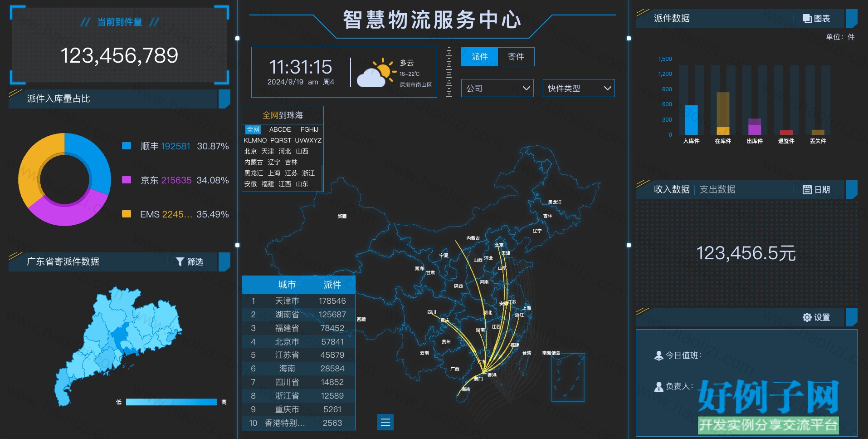The height and width of the screenshot is (439, 868).
Task: Click the 负责人 person icon
Action: [659, 386]
